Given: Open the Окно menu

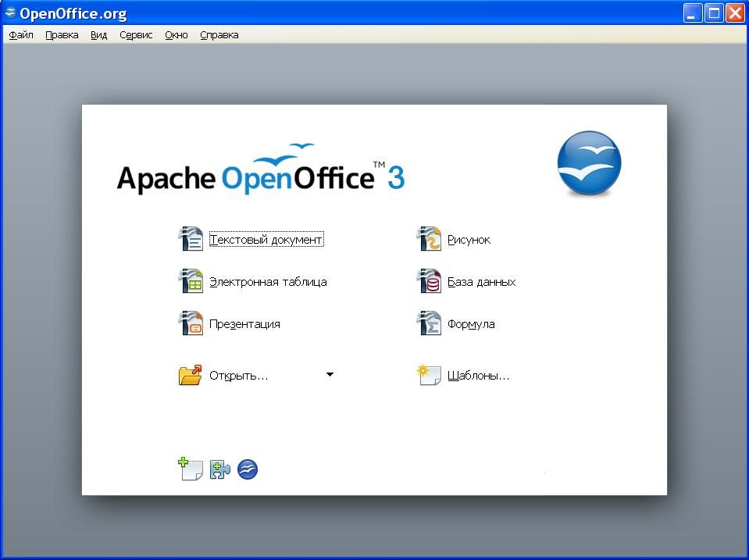Looking at the screenshot, I should point(177,35).
